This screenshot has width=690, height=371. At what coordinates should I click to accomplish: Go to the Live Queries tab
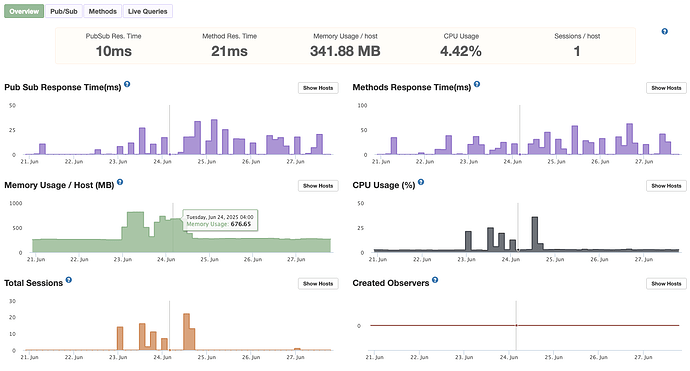click(x=147, y=11)
